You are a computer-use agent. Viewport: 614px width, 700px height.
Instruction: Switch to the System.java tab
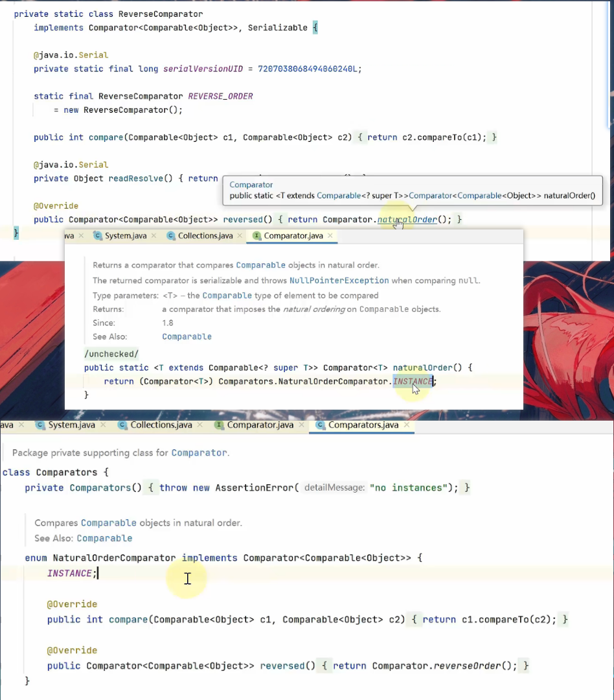[125, 235]
